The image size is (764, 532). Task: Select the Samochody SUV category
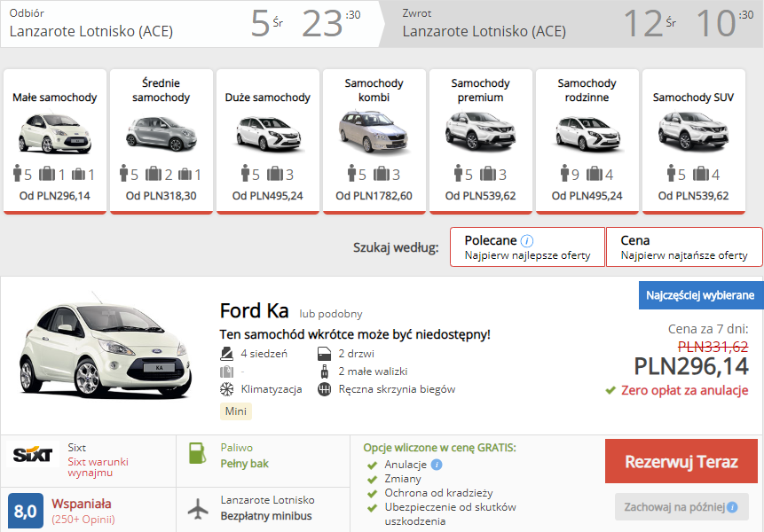click(693, 140)
